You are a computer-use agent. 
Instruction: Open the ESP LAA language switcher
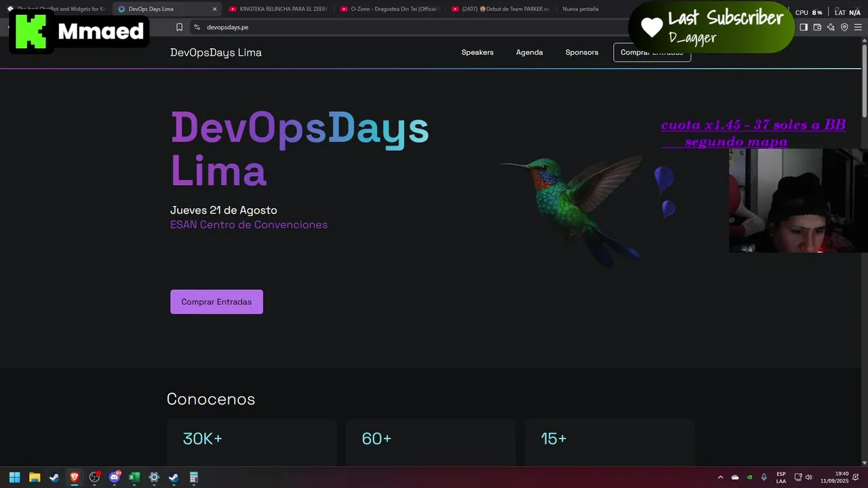coord(781,477)
